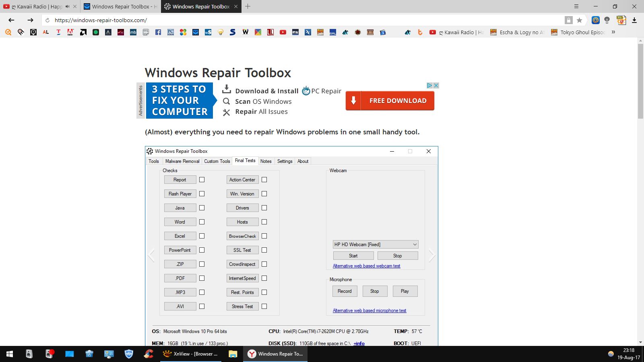Open the red 'LL' bookmark icon
Image resolution: width=644 pixels, height=362 pixels.
pos(270,32)
